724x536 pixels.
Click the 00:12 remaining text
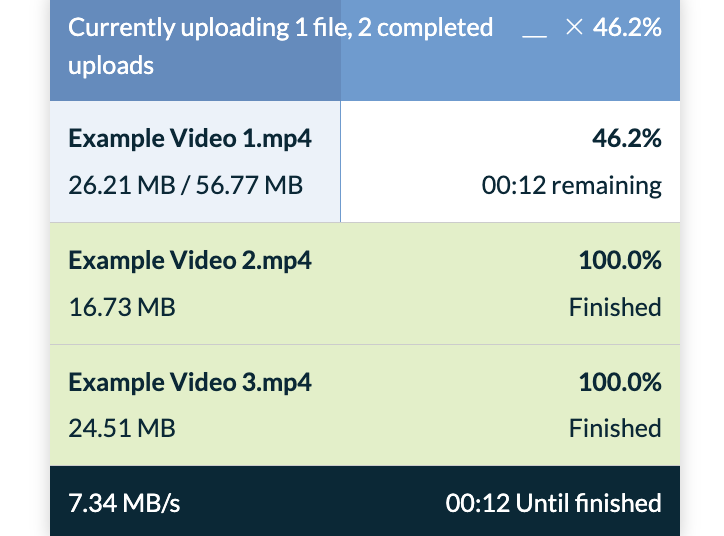coord(572,186)
